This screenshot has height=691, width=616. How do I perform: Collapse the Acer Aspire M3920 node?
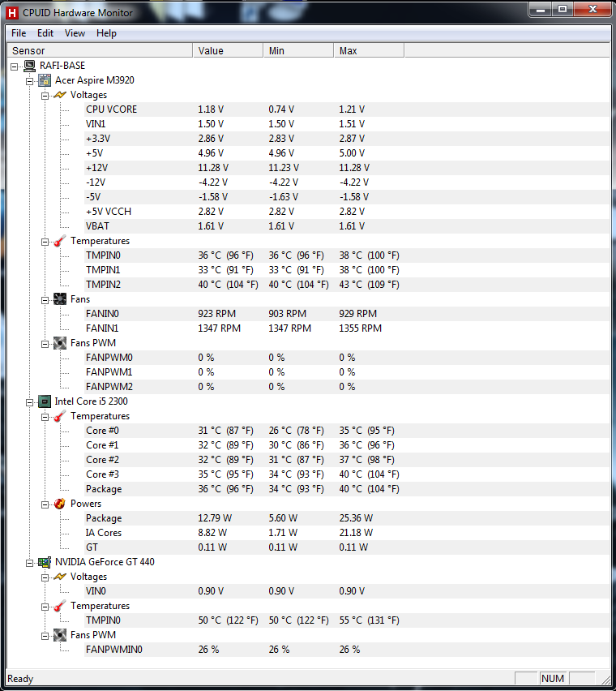[29, 81]
